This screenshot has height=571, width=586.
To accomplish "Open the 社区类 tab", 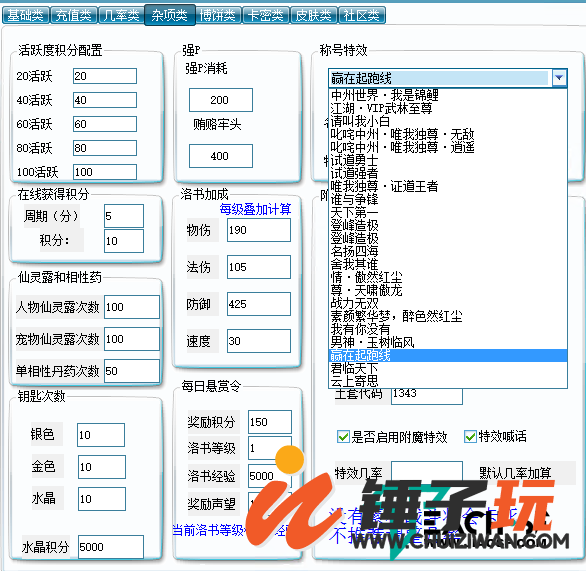I will tap(361, 15).
